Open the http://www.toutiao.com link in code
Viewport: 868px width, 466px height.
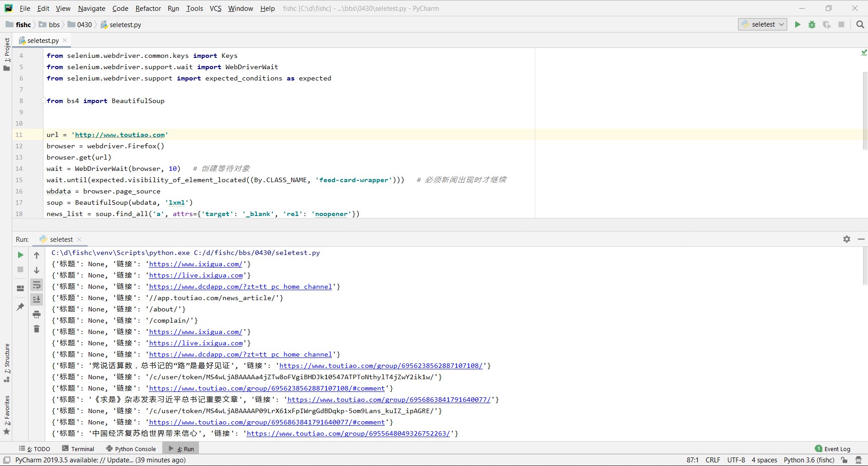(120, 135)
